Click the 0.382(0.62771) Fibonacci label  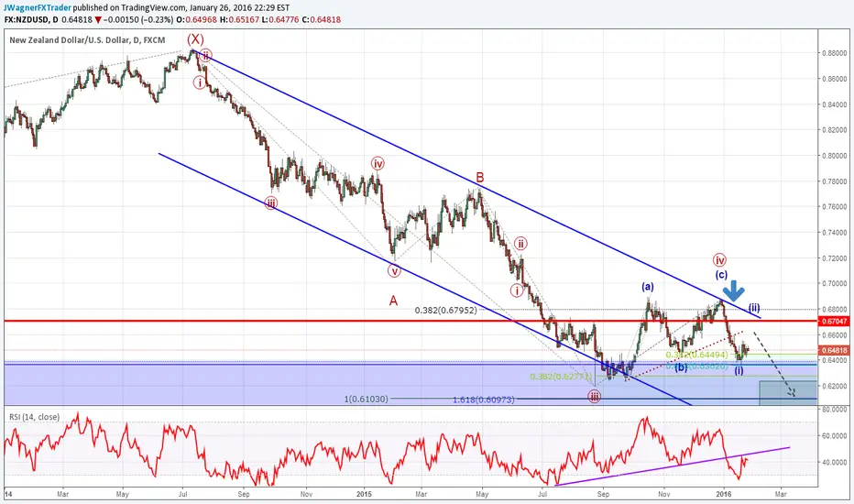pos(561,376)
